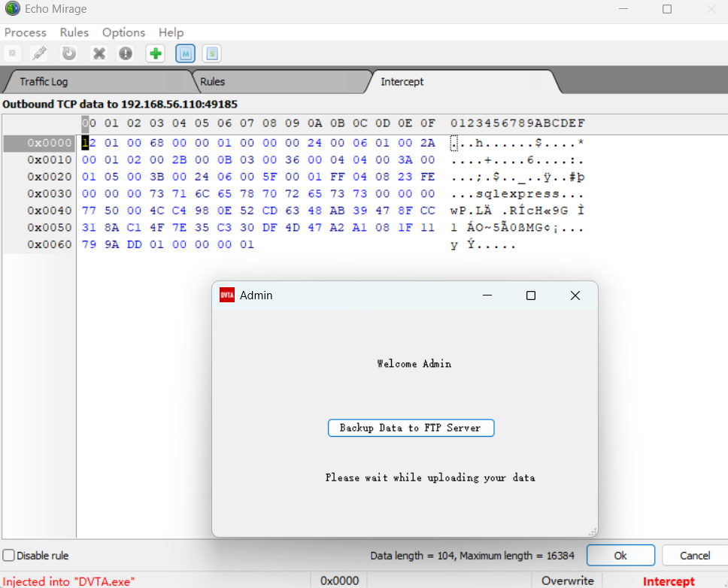Click the 0F column header
Screen dimensions: 728x588
[428, 123]
